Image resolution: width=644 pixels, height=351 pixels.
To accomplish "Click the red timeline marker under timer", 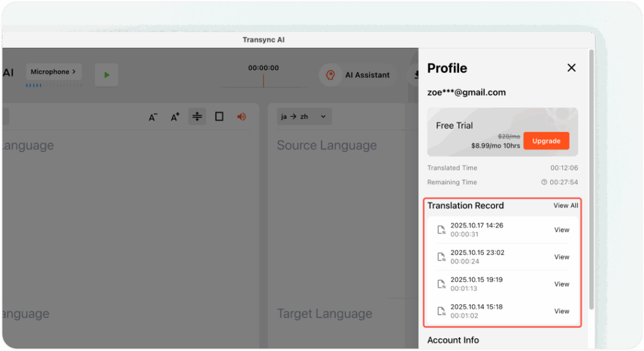I will (x=263, y=81).
